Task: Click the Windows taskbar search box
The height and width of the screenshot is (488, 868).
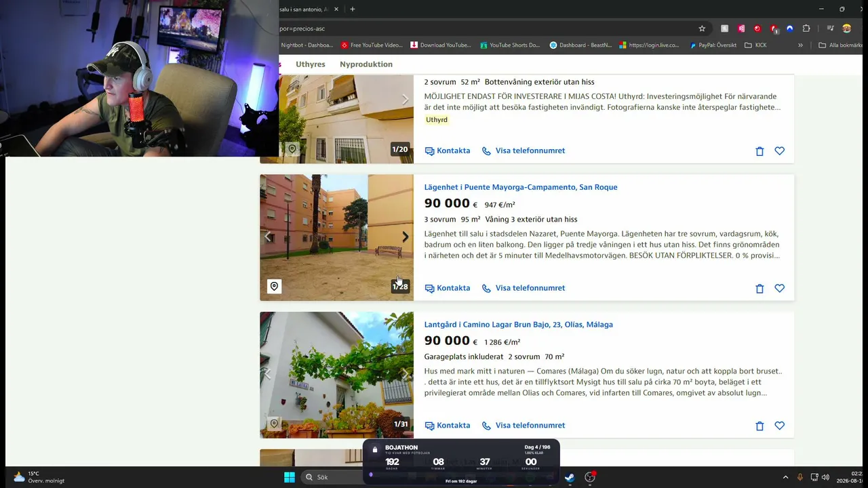Action: point(331,477)
